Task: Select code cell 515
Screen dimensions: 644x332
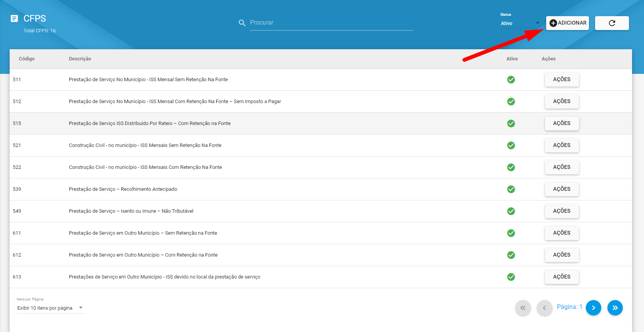Action: tap(17, 123)
